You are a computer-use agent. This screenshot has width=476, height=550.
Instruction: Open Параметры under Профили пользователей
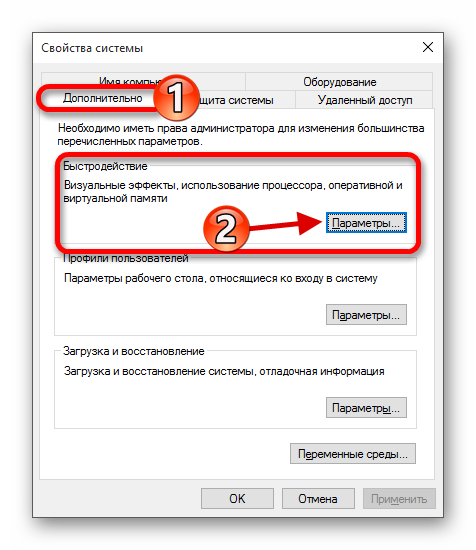coord(366,315)
